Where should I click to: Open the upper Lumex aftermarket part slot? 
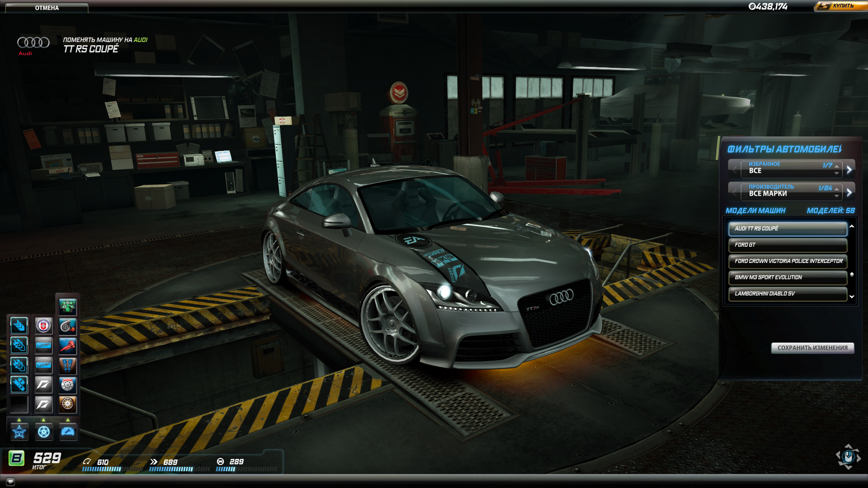43,345
